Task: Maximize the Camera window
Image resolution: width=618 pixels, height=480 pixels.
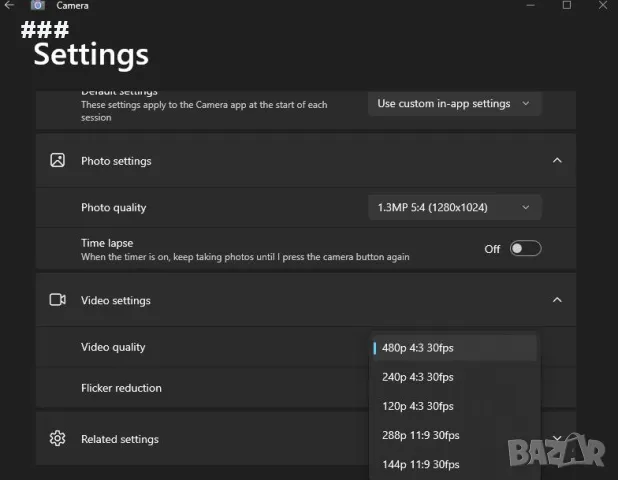Action: tap(567, 6)
